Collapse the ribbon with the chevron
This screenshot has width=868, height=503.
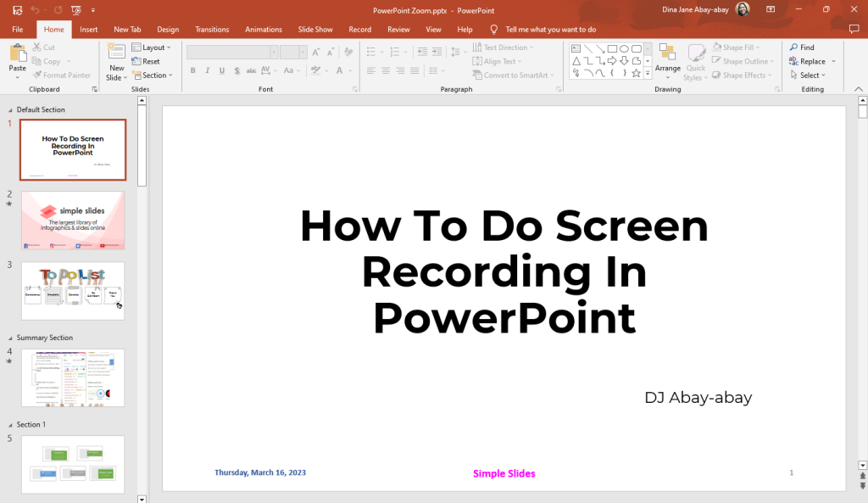[858, 89]
